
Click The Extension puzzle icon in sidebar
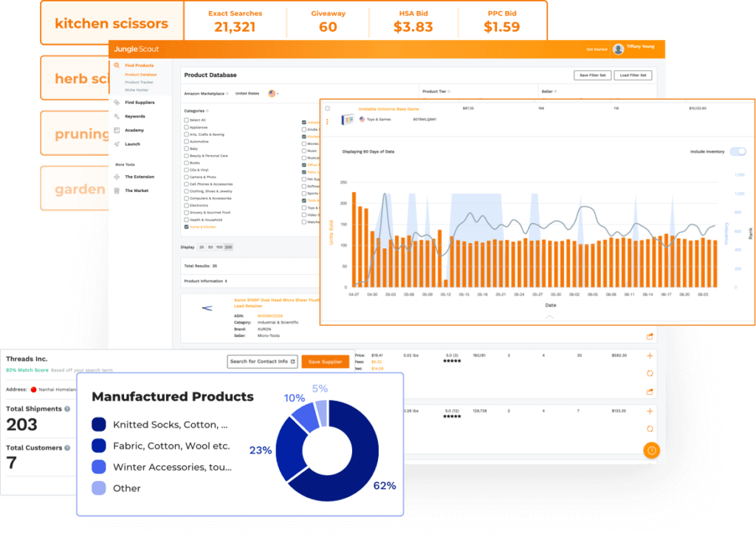coord(117,177)
